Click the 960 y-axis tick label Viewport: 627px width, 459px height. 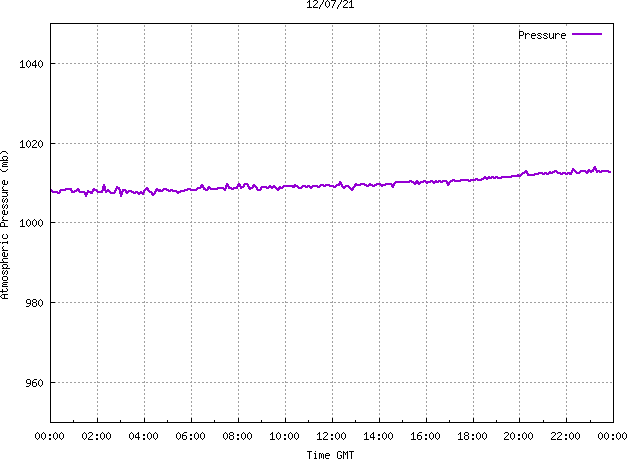(34, 383)
